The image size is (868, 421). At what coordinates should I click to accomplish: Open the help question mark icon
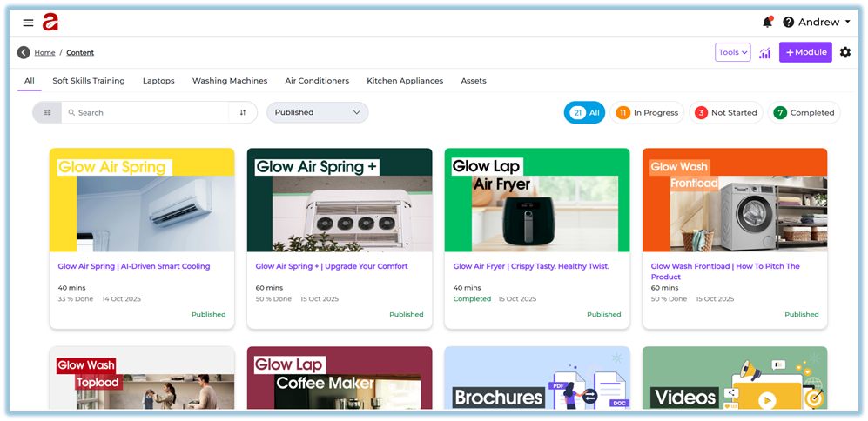pyautogui.click(x=789, y=23)
